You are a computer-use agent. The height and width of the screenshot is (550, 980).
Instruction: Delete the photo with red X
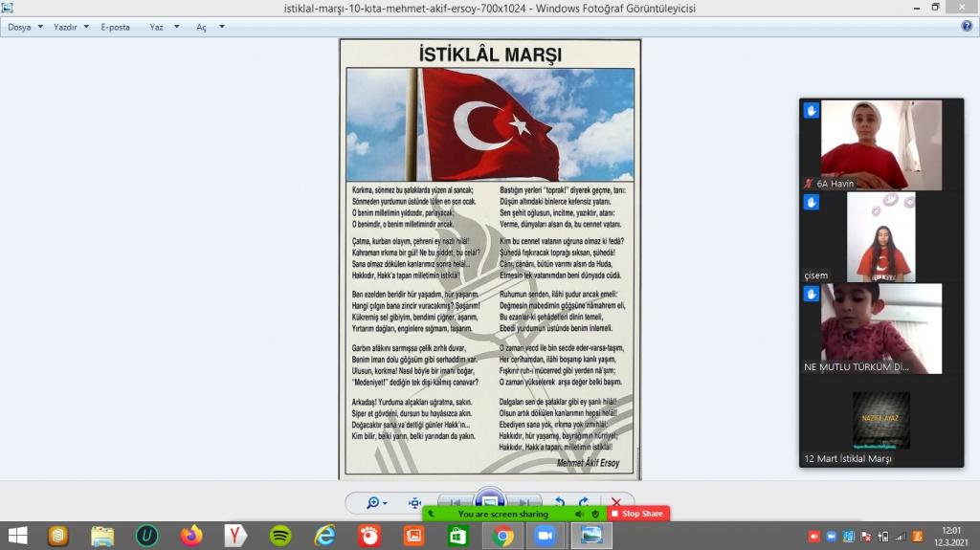click(x=615, y=502)
